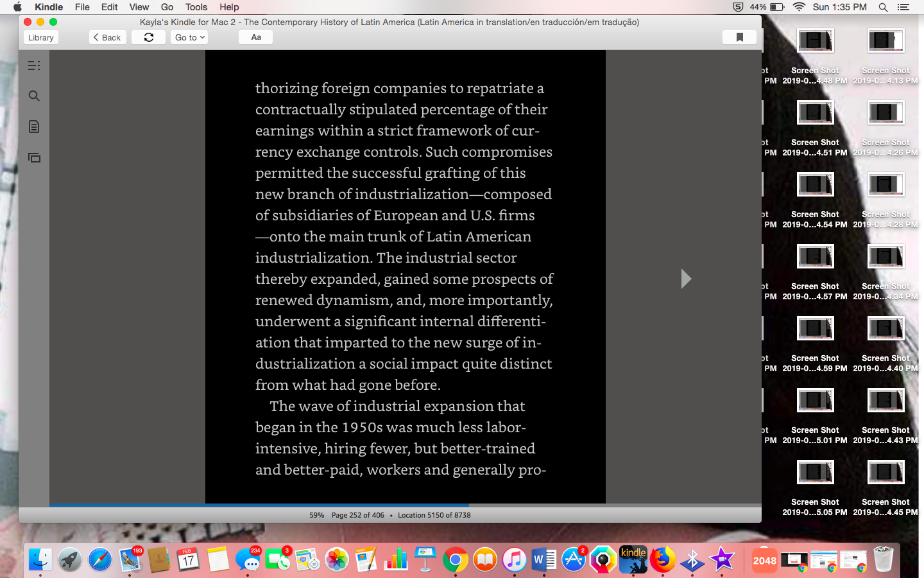
Task: Go to next page with the right arrow
Action: 686,278
